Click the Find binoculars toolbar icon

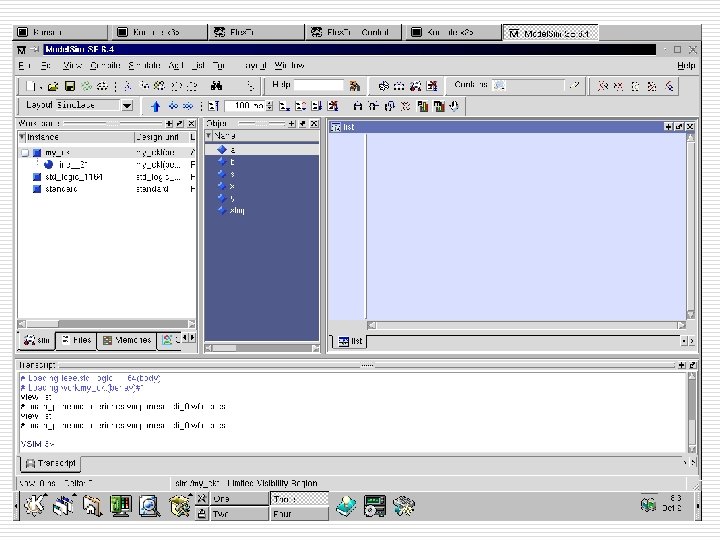pyautogui.click(x=216, y=86)
